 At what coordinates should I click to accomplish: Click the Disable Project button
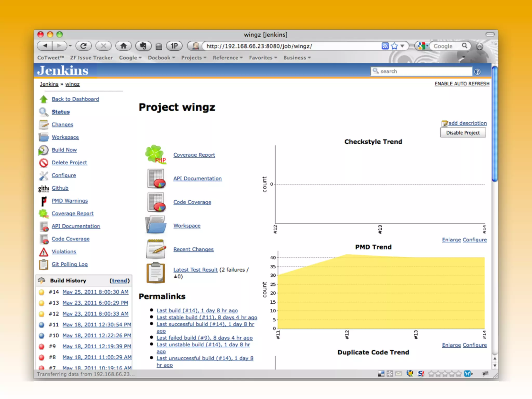click(463, 133)
